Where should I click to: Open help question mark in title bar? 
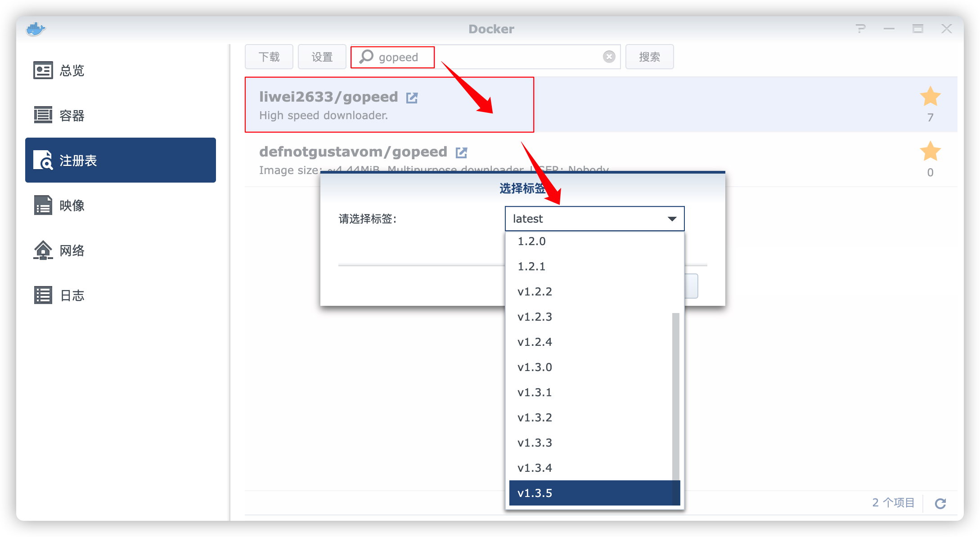(x=860, y=29)
